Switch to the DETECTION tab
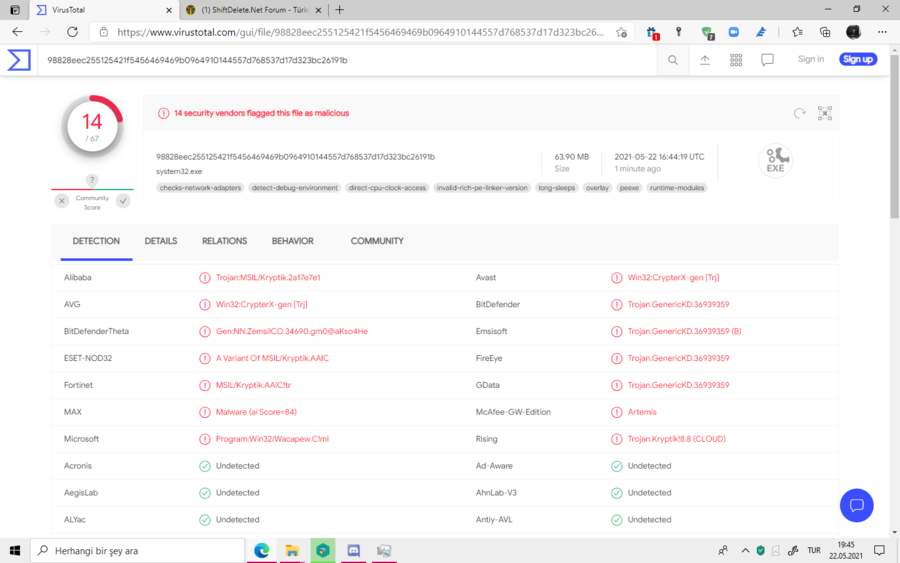Image resolution: width=900 pixels, height=563 pixels. pyautogui.click(x=96, y=241)
